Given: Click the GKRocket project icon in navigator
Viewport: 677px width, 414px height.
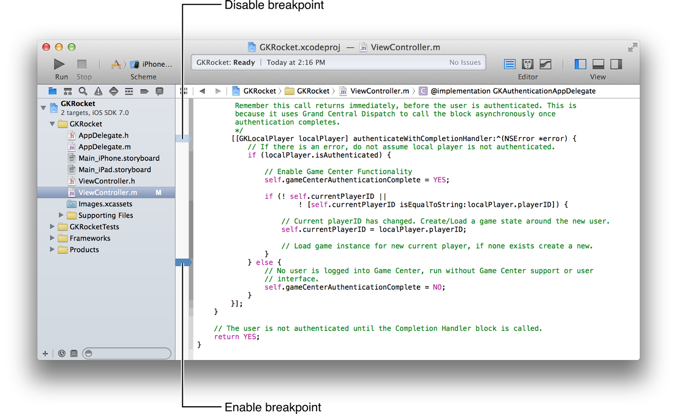Looking at the screenshot, I should tap(54, 107).
